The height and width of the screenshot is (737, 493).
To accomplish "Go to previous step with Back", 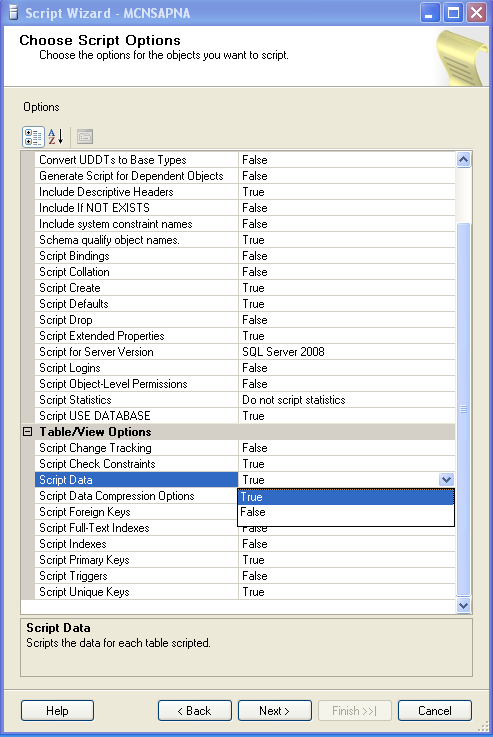I will [195, 711].
